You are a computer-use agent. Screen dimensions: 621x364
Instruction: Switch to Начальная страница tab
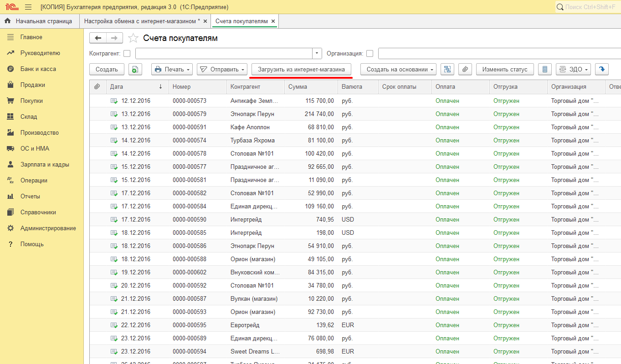coord(39,21)
